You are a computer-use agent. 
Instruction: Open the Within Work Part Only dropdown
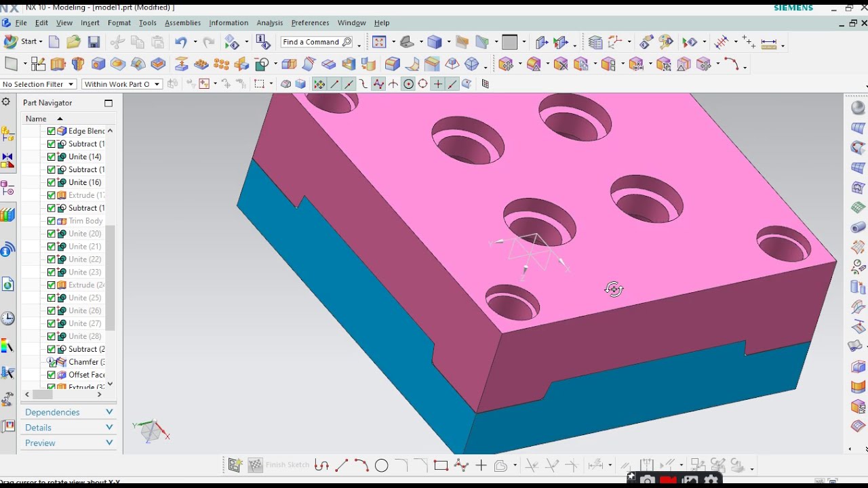point(121,84)
